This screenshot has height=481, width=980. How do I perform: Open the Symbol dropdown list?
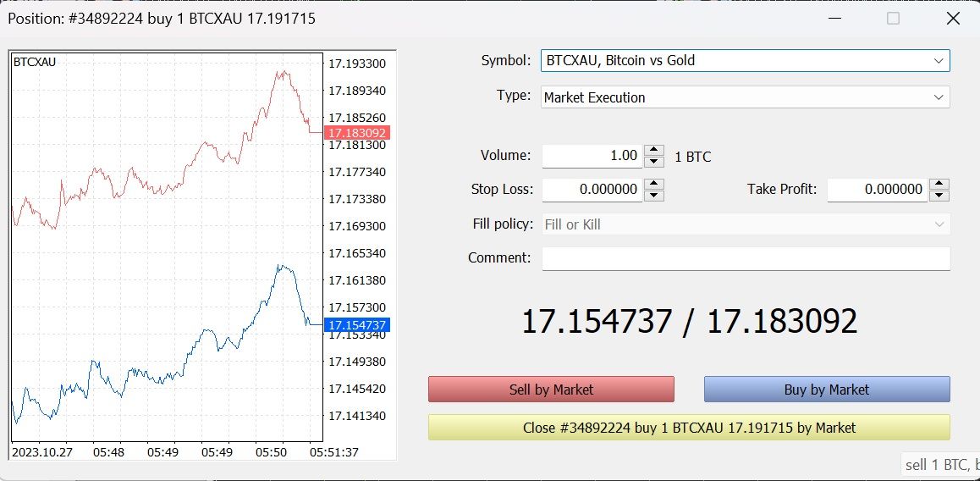click(x=938, y=61)
